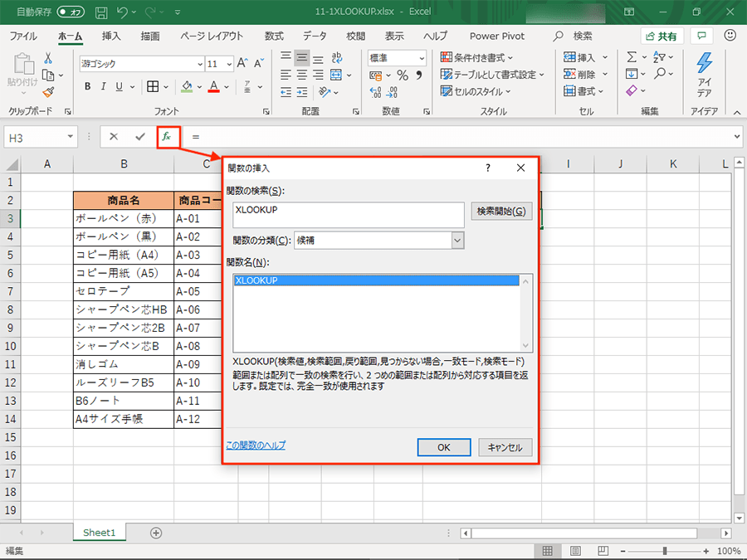
Task: Open the ファイル tab
Action: 23,37
